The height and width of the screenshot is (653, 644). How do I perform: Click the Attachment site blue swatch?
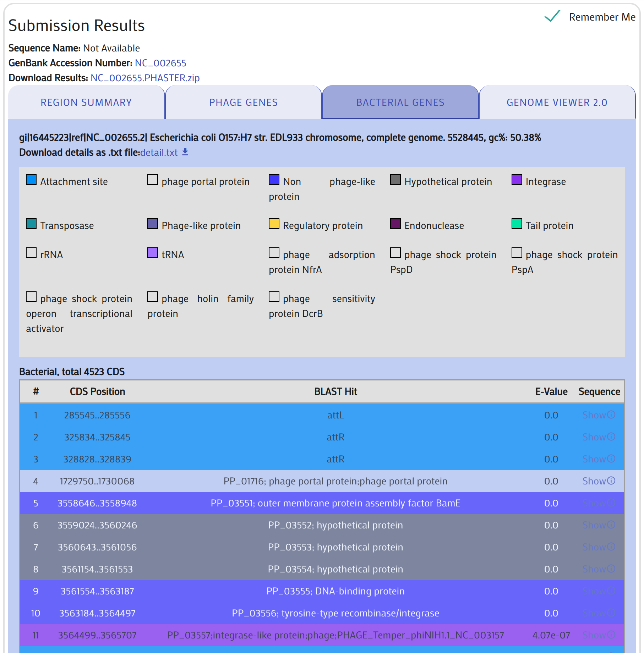point(31,180)
